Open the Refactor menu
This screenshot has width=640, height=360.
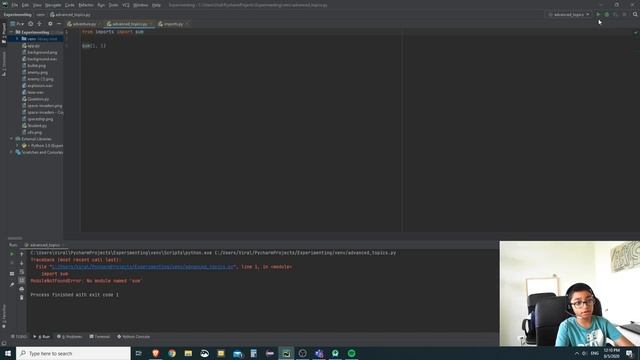[86, 5]
